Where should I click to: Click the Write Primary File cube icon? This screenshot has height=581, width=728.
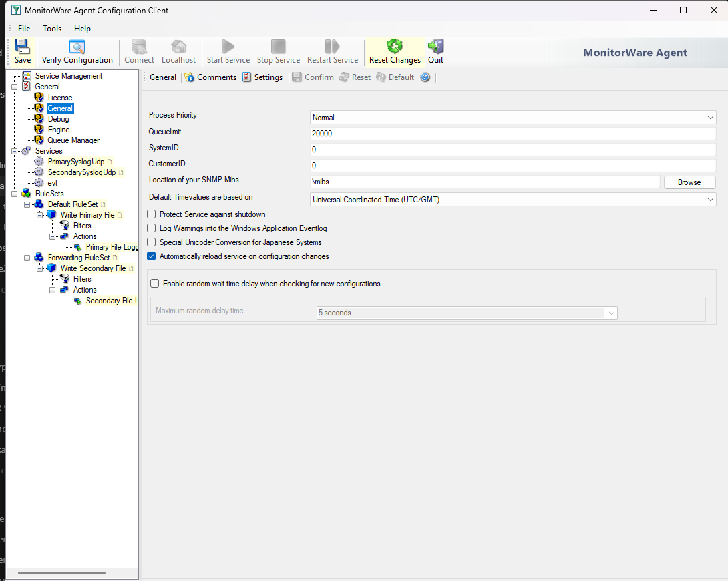tap(51, 215)
